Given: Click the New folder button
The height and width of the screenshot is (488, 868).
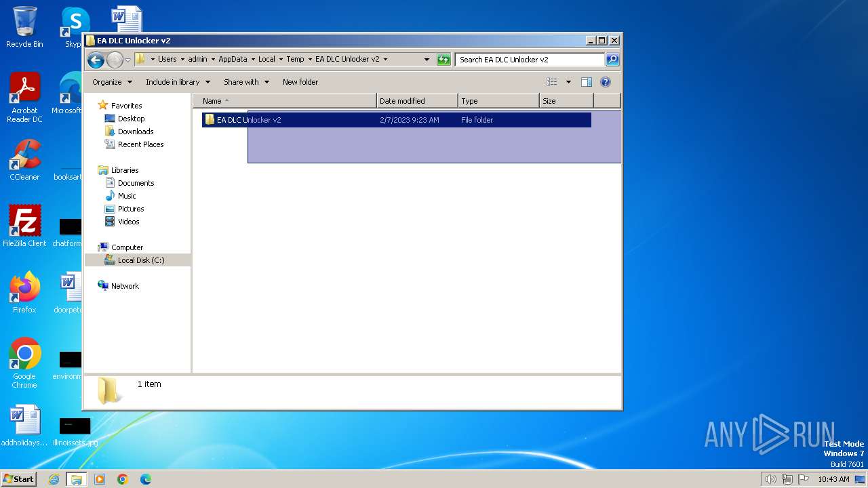Looking at the screenshot, I should pos(300,82).
